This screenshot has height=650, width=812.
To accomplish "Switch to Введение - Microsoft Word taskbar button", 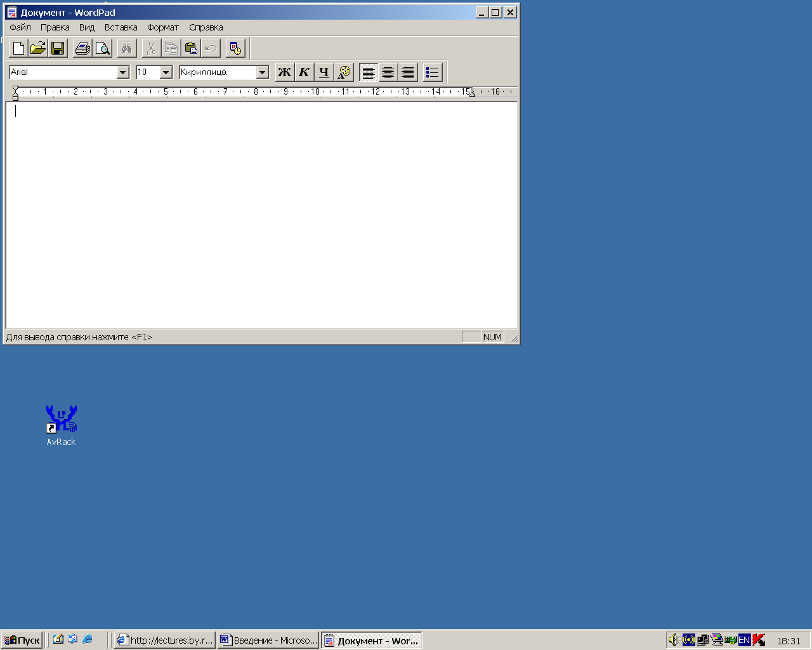I will click(268, 640).
